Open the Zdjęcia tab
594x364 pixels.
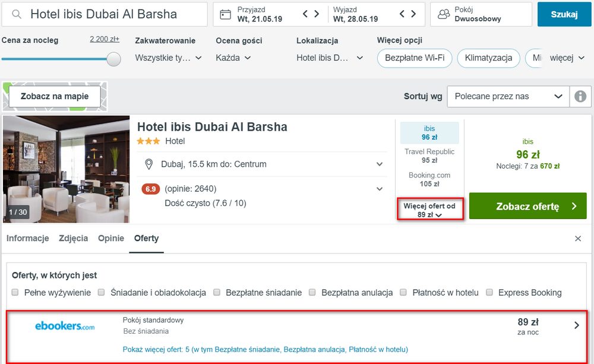(74, 238)
